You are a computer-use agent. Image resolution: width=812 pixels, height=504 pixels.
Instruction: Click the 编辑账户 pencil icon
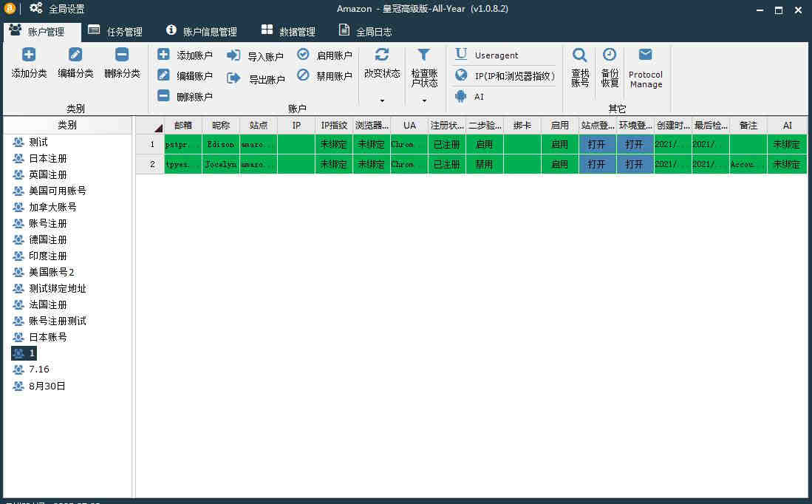tap(163, 75)
